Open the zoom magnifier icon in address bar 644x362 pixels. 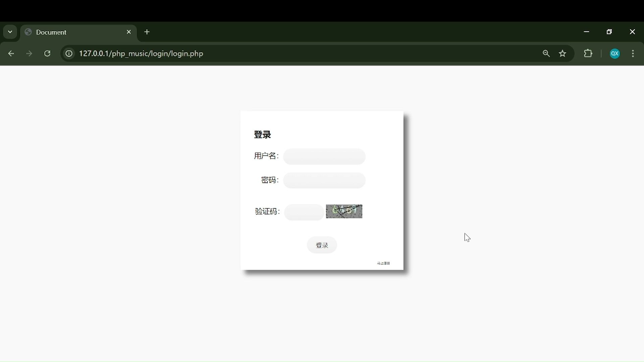pos(546,54)
